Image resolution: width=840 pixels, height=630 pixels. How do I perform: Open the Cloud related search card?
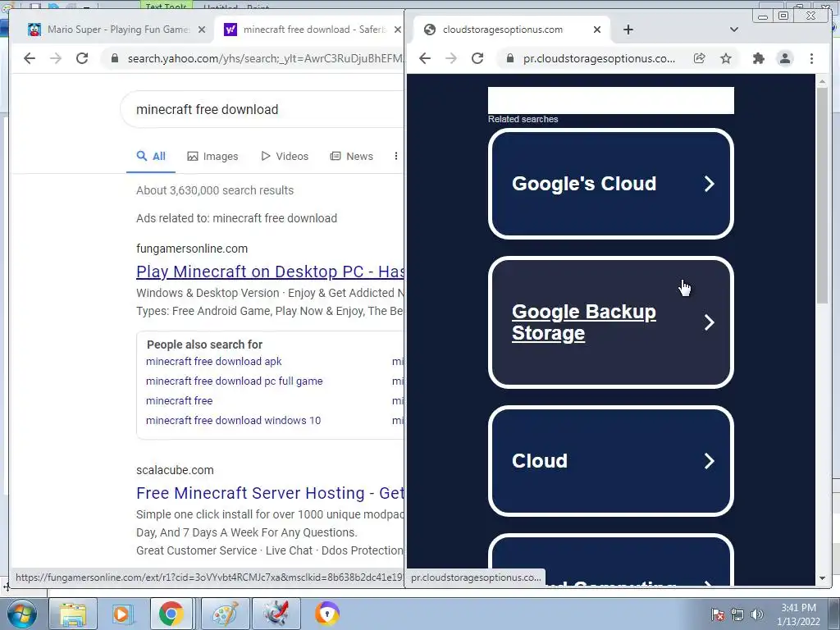click(610, 461)
